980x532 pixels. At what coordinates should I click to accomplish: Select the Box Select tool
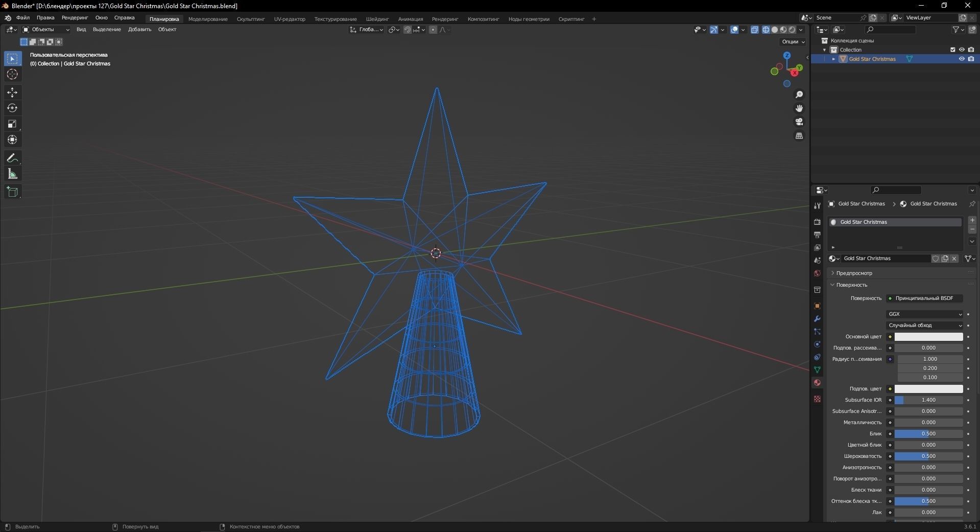(12, 59)
